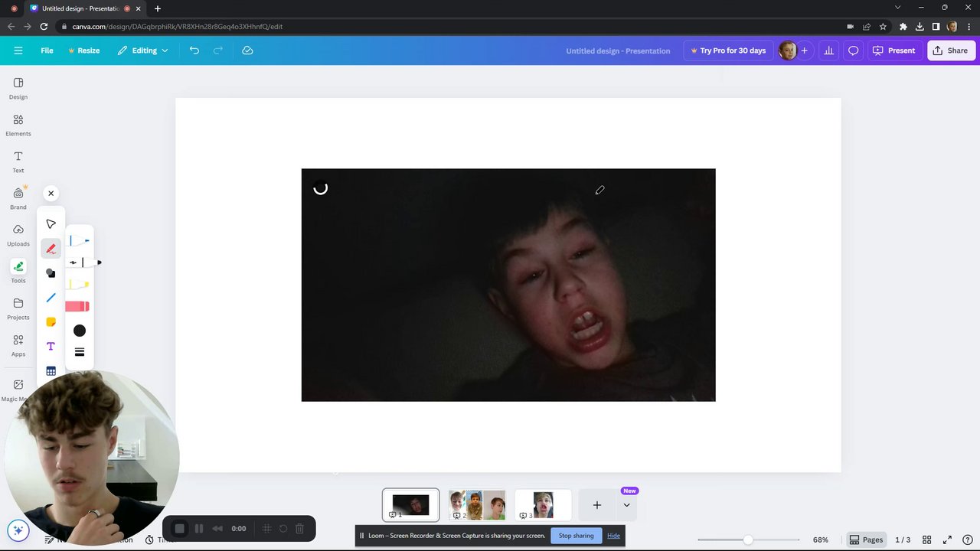980x551 pixels.
Task: Open the Brand panel
Action: pos(18,198)
